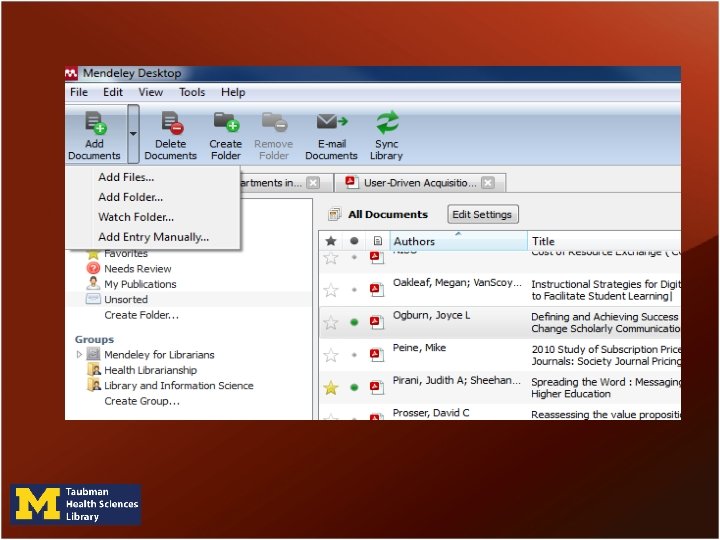720x540 pixels.
Task: Select title 'Spreading the Word : Messaging'
Action: [x=606, y=382]
